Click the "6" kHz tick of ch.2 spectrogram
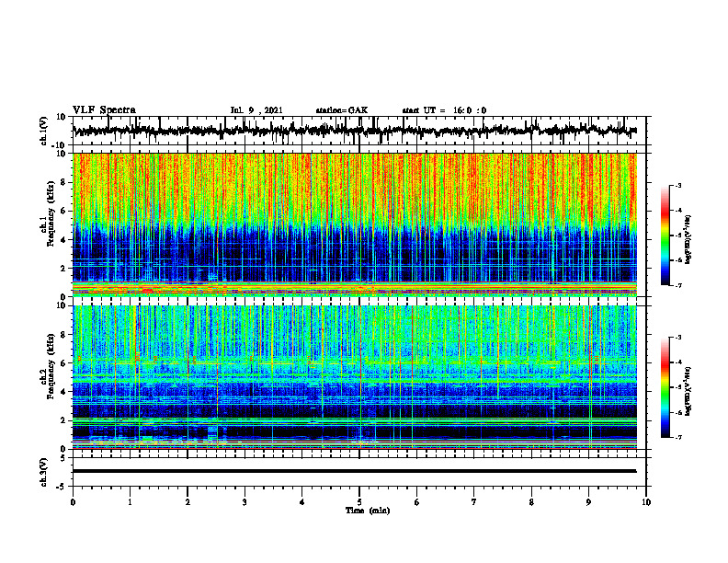728x563 pixels. [64, 363]
